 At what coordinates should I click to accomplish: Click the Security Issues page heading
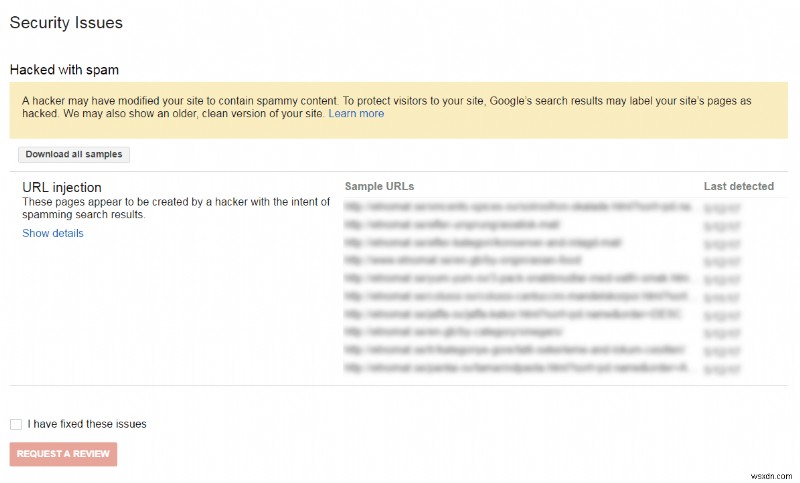[x=65, y=22]
